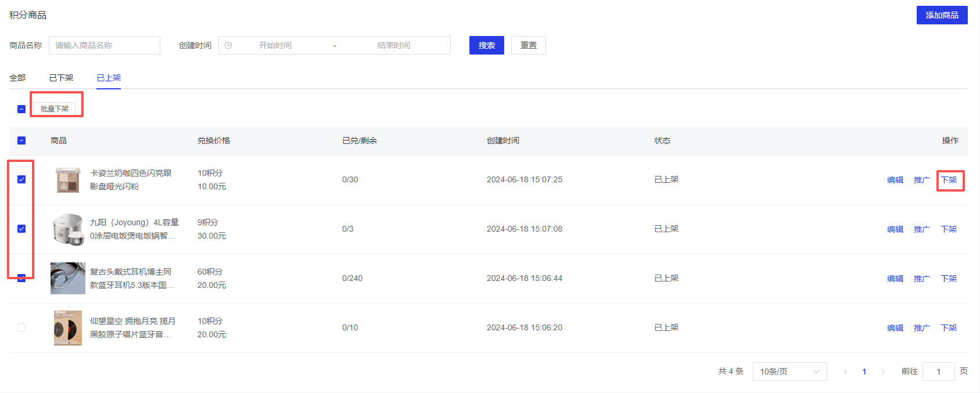Click the 添加商品 button

click(x=942, y=15)
